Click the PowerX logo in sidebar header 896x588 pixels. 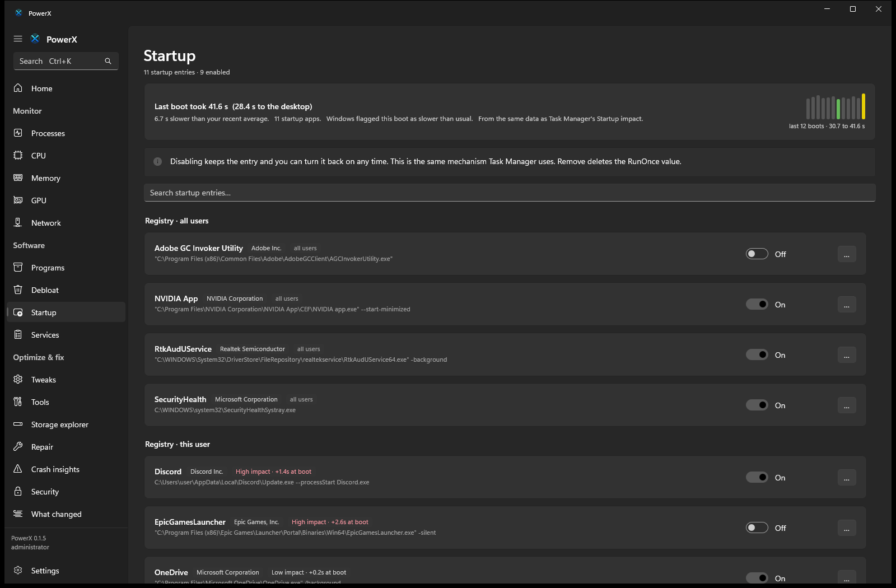[x=35, y=39]
